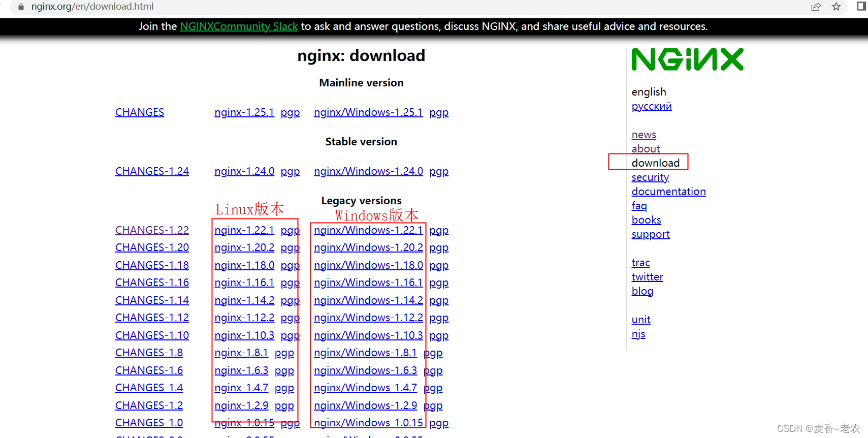Open pgp for nginx/Windows-1.22.1
The width and height of the screenshot is (868, 438).
[439, 231]
